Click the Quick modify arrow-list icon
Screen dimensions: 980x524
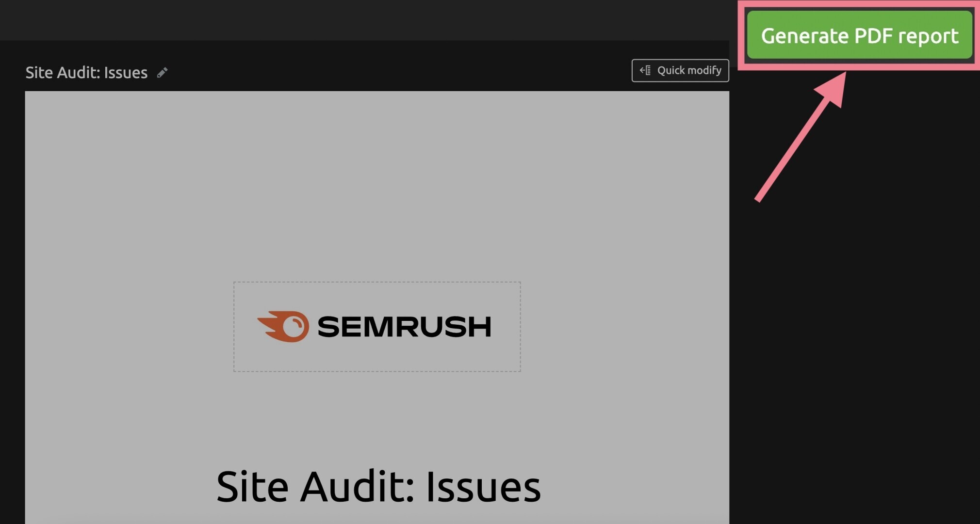(x=645, y=70)
